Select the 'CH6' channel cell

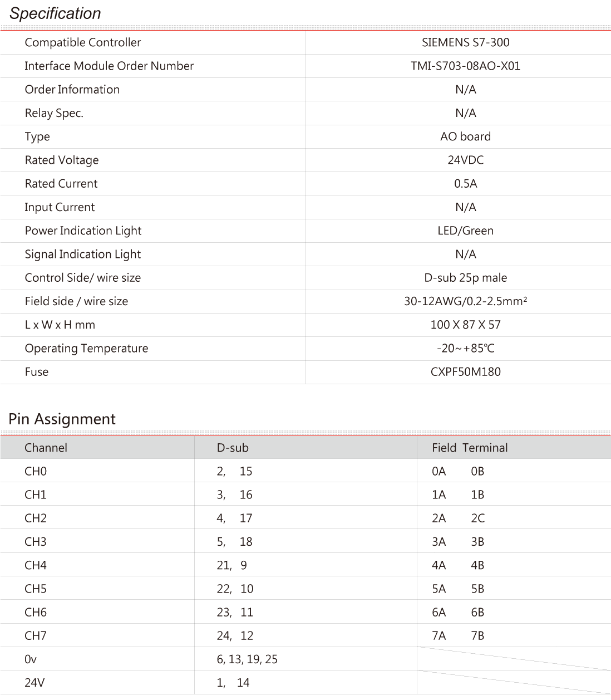pos(36,612)
